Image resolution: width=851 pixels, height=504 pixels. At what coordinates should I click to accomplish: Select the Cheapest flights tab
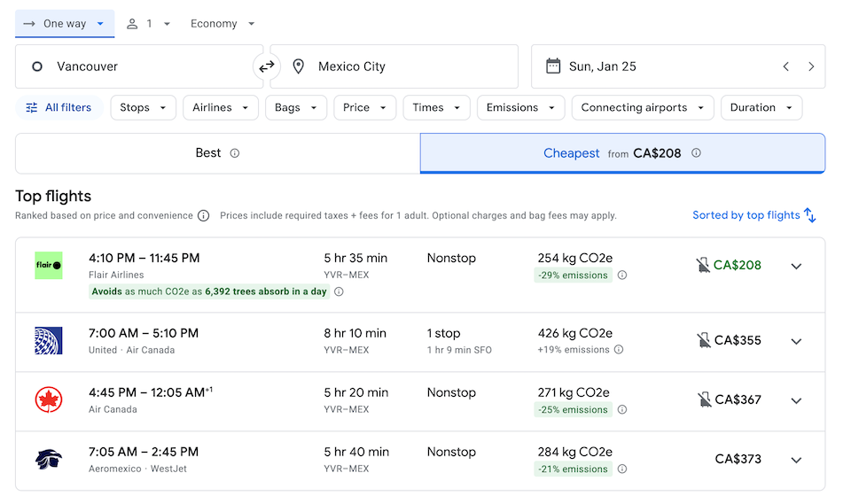(x=621, y=153)
